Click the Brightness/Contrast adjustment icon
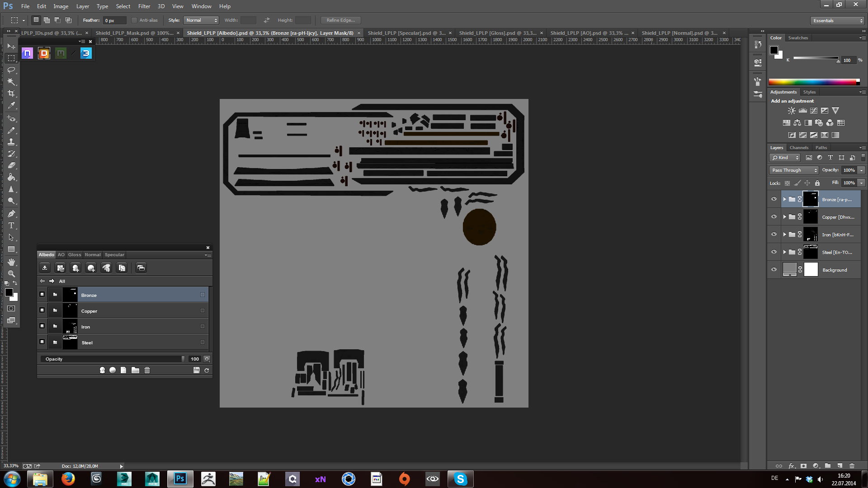868x488 pixels. click(x=792, y=111)
